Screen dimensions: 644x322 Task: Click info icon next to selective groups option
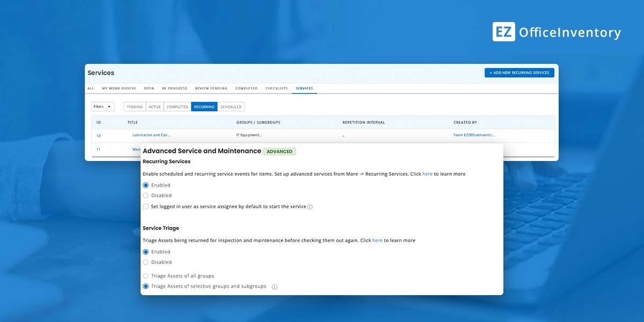pos(274,286)
